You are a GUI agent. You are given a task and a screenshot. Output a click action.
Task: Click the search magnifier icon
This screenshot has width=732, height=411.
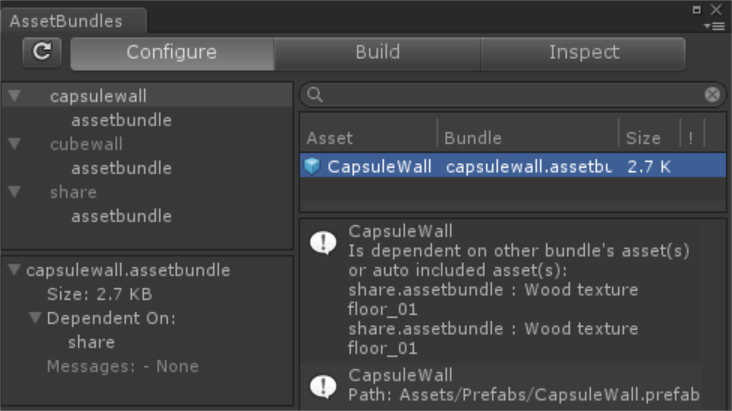pos(315,95)
